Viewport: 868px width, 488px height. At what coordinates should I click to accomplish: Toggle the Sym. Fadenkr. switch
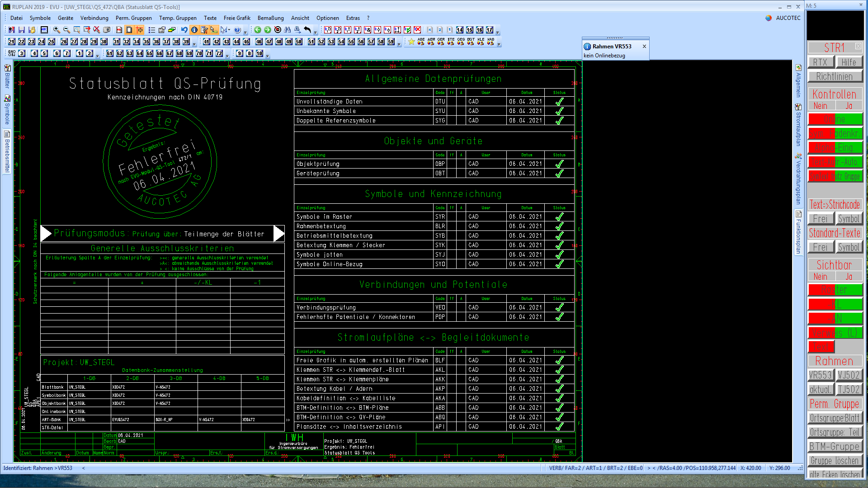(835, 134)
